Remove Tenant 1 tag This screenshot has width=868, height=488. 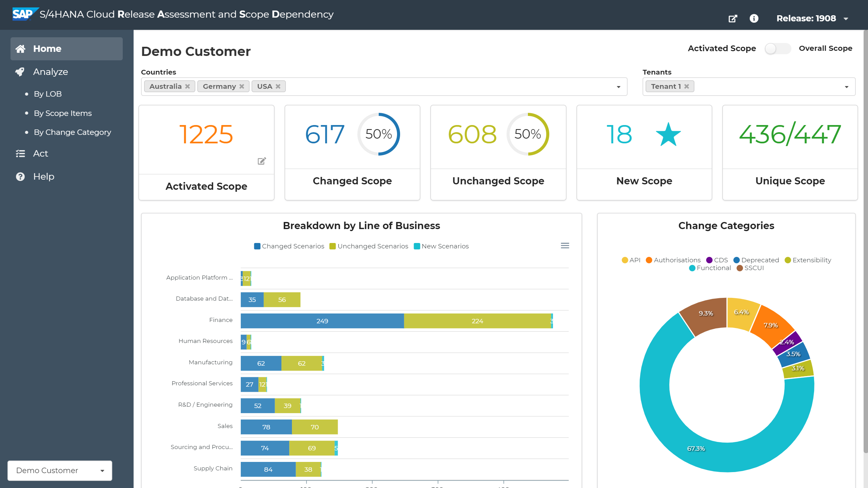tap(687, 86)
